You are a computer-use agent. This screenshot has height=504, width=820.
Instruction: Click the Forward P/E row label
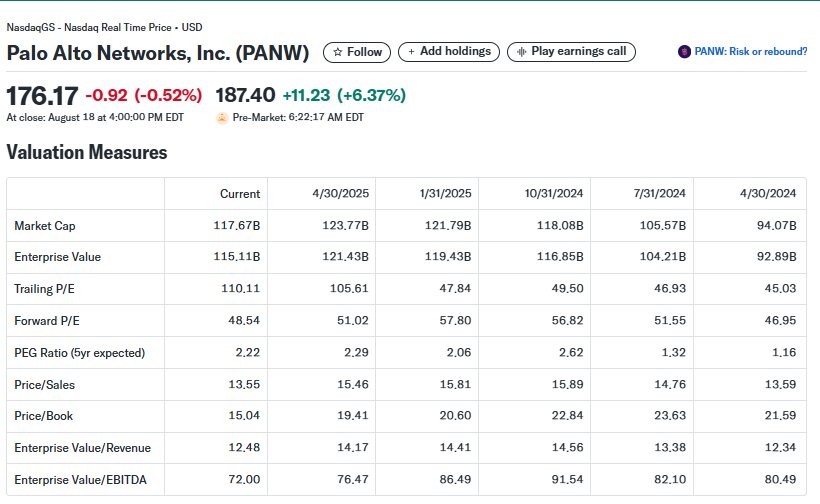pyautogui.click(x=48, y=321)
